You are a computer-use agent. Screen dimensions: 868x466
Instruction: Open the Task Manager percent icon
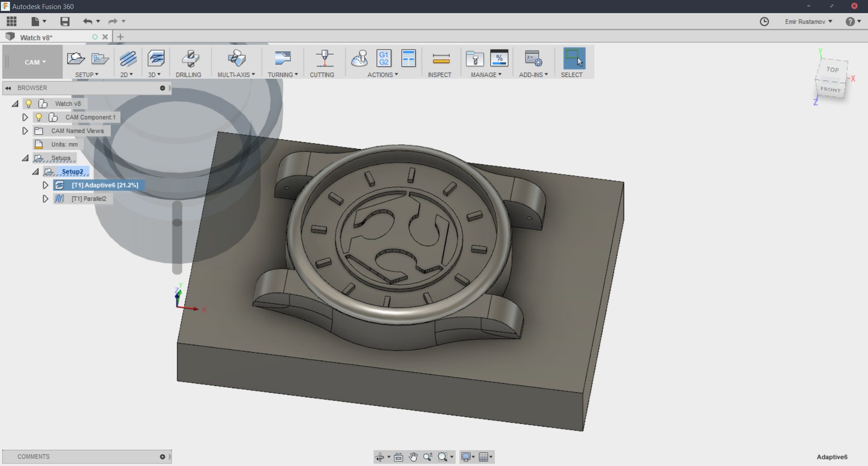499,58
